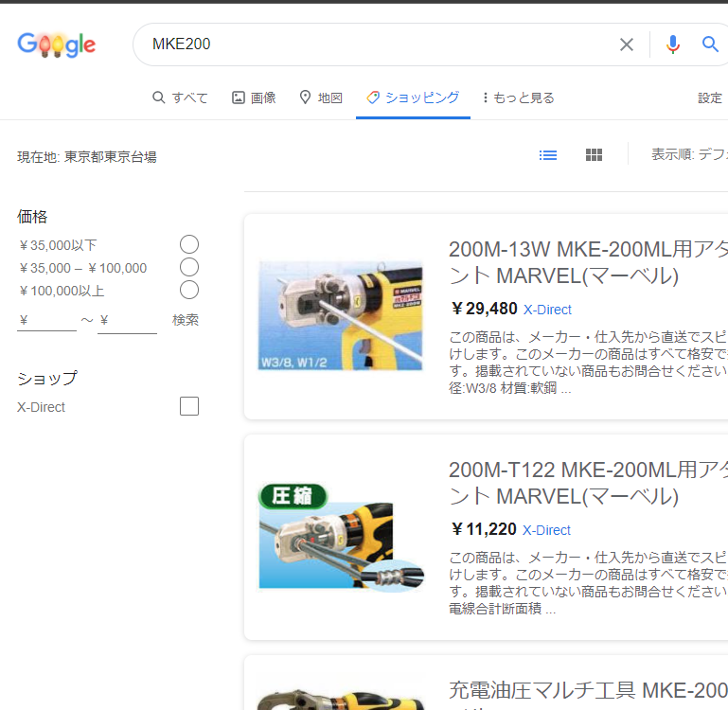
Task: Open the すべて tab
Action: click(180, 98)
